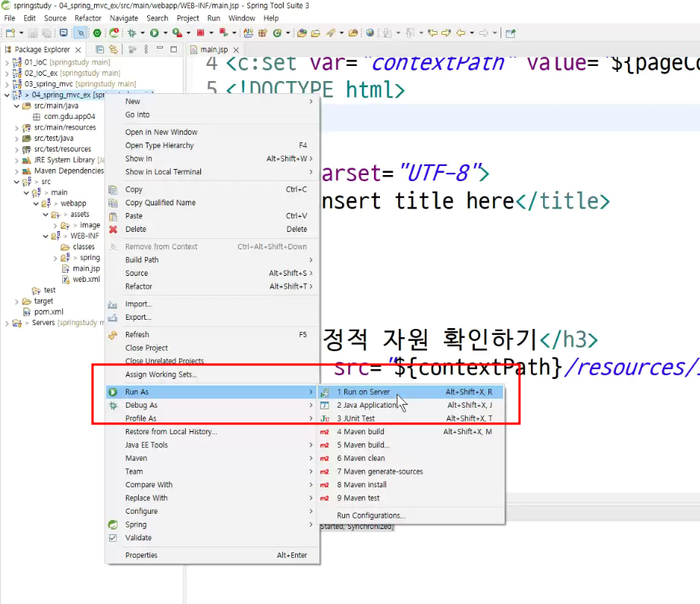Close the main.jsp editor tab
This screenshot has height=604, width=700.
pyautogui.click(x=236, y=49)
